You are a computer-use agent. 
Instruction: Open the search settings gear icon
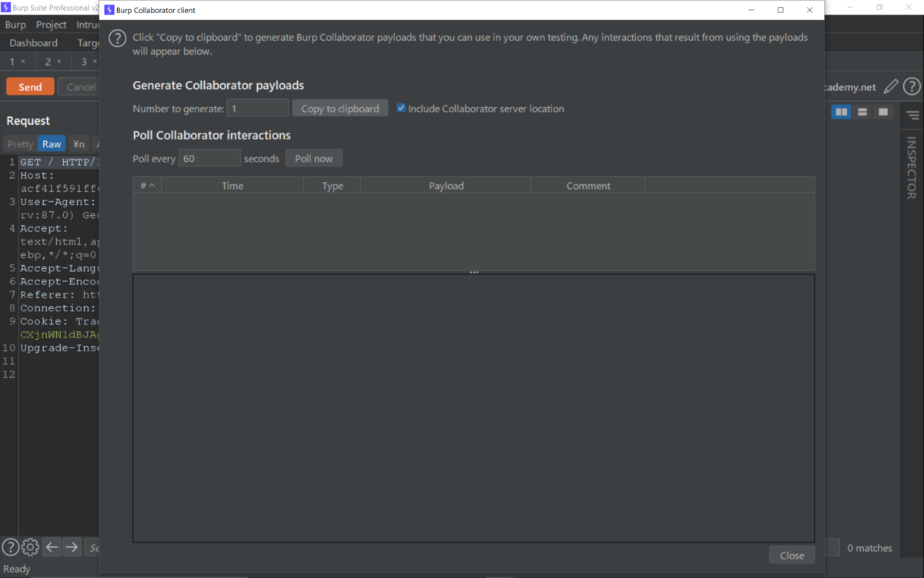click(x=30, y=547)
